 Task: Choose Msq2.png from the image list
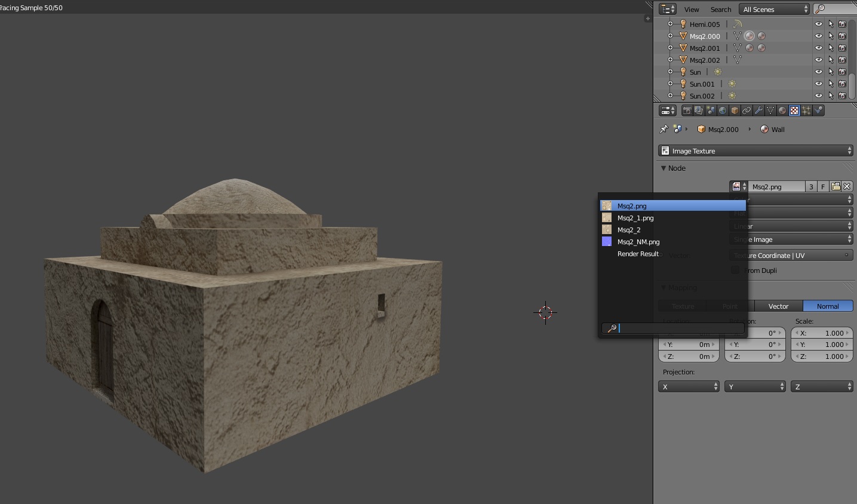tap(673, 205)
